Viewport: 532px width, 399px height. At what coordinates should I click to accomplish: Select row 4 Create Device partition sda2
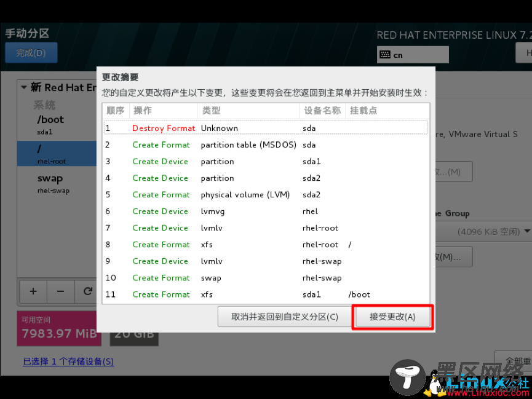click(266, 178)
